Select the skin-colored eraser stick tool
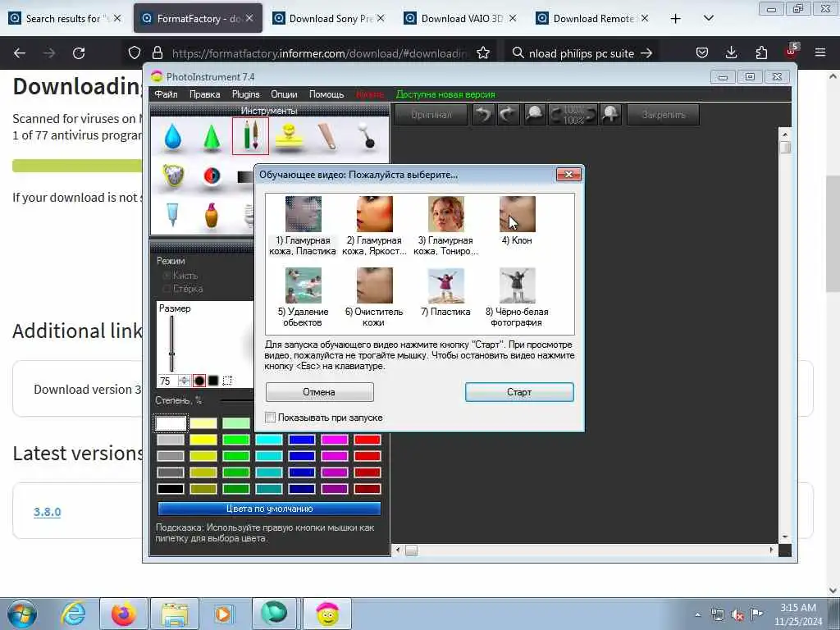Viewport: 840px width, 630px height. [328, 136]
